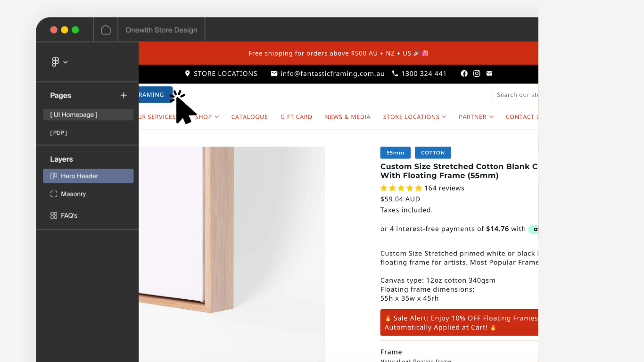Open the Facebook social icon
Screen dimensions: 644x362
pyautogui.click(x=464, y=74)
